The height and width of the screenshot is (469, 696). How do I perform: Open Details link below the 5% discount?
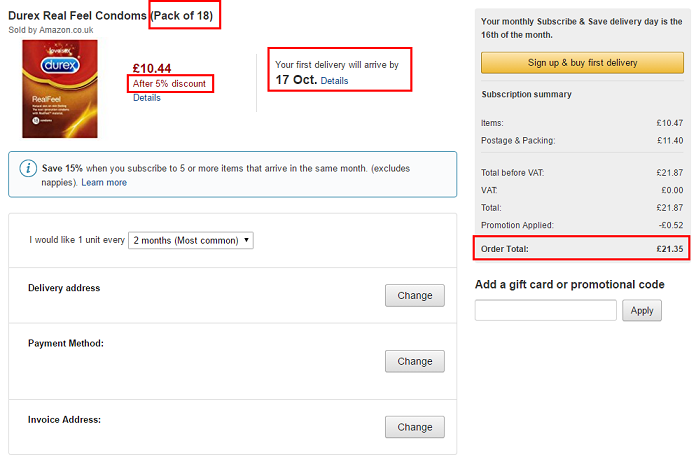146,98
